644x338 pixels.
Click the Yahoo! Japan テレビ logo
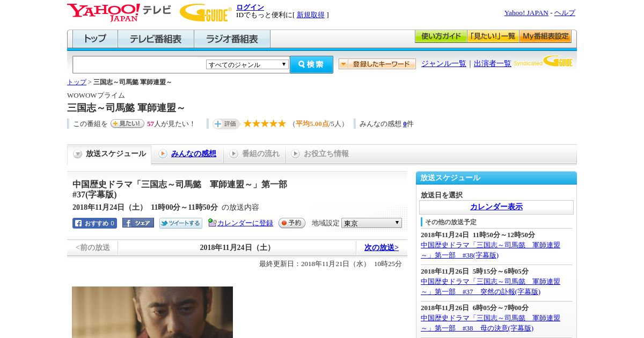point(119,12)
